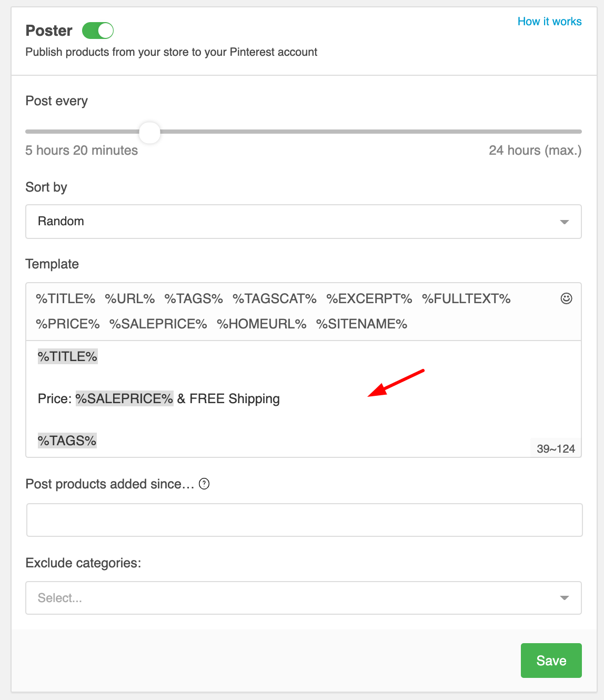
Task: Insert the %HOMEURL% template tag
Action: tap(261, 324)
